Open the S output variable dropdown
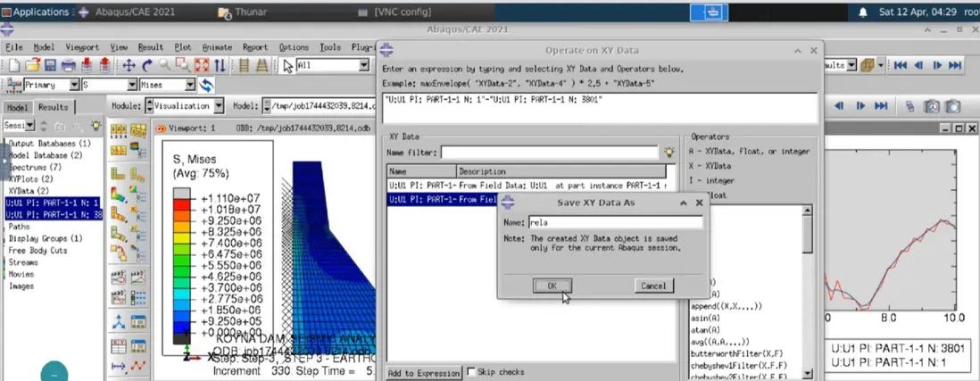This screenshot has height=381, width=980. point(132,85)
